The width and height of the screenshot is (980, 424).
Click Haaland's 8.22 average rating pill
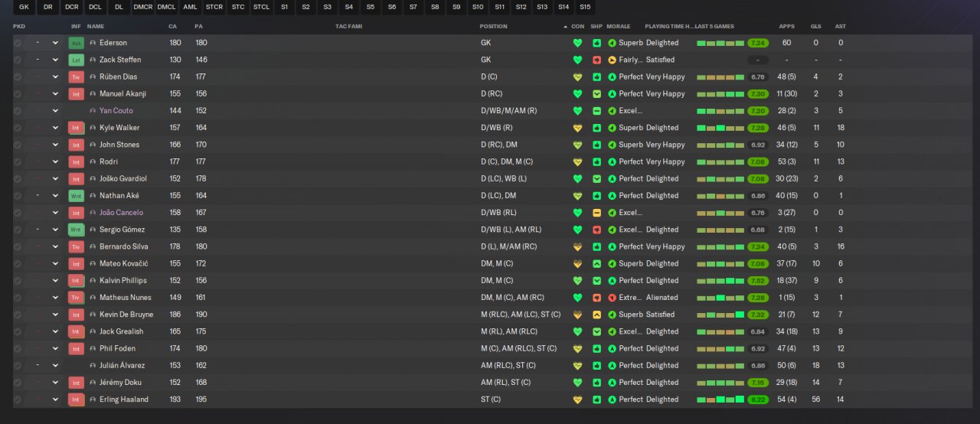(x=758, y=399)
